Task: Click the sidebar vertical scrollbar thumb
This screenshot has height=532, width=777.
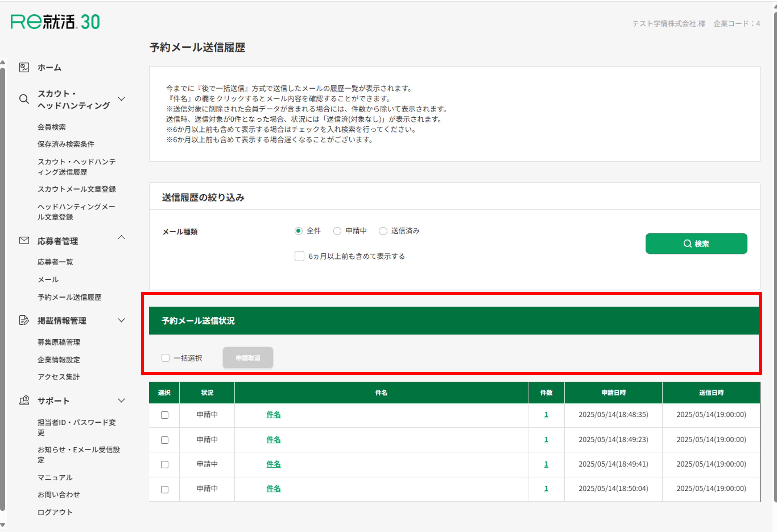Action: (3, 289)
